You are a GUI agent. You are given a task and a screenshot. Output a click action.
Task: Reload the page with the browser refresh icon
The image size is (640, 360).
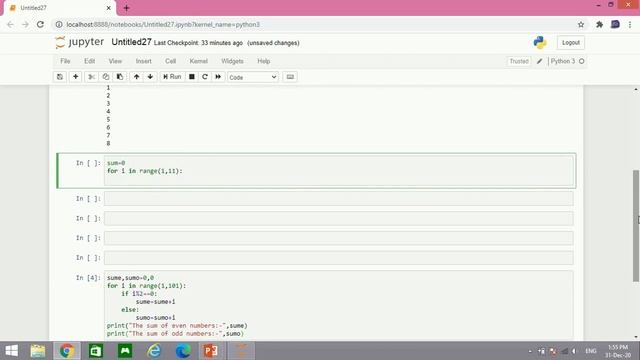(40, 24)
